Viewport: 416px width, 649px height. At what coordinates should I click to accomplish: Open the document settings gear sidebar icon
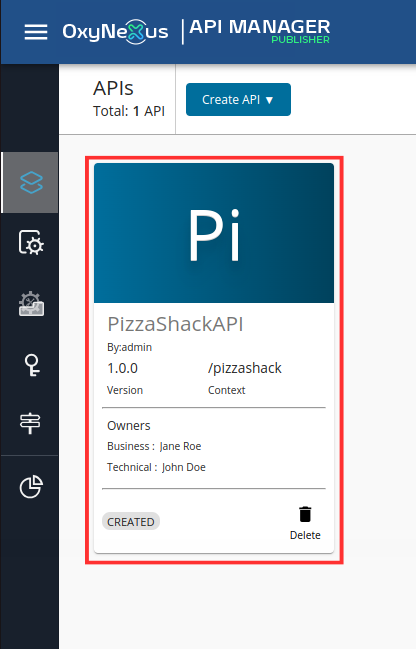31,243
